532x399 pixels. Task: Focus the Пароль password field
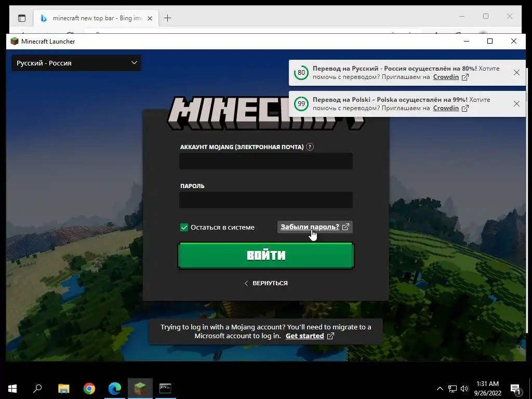[266, 200]
